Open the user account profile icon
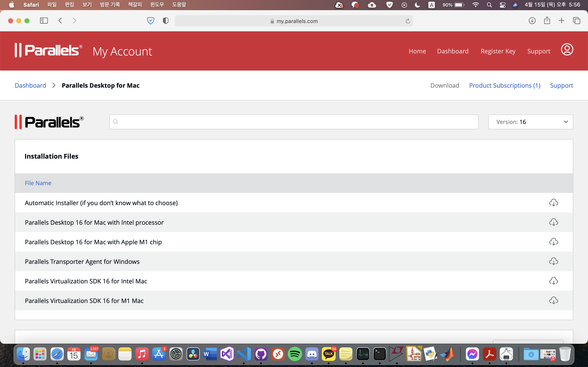The height and width of the screenshot is (367, 588). [567, 50]
